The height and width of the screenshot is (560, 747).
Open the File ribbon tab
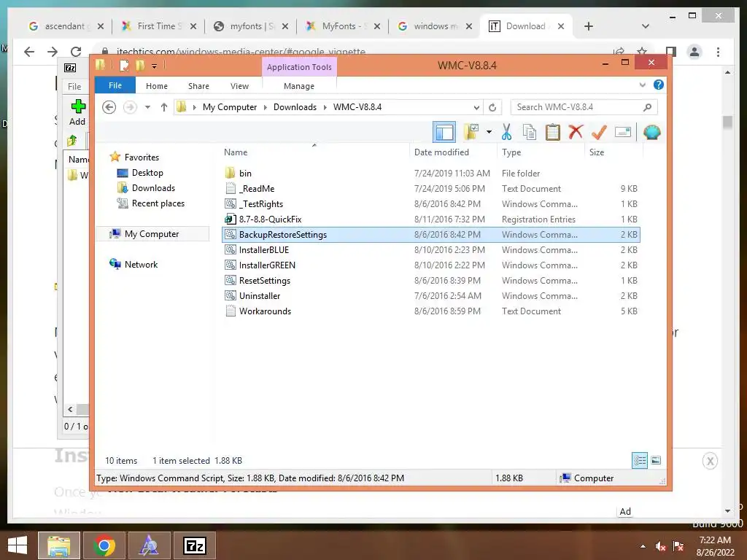coord(115,86)
